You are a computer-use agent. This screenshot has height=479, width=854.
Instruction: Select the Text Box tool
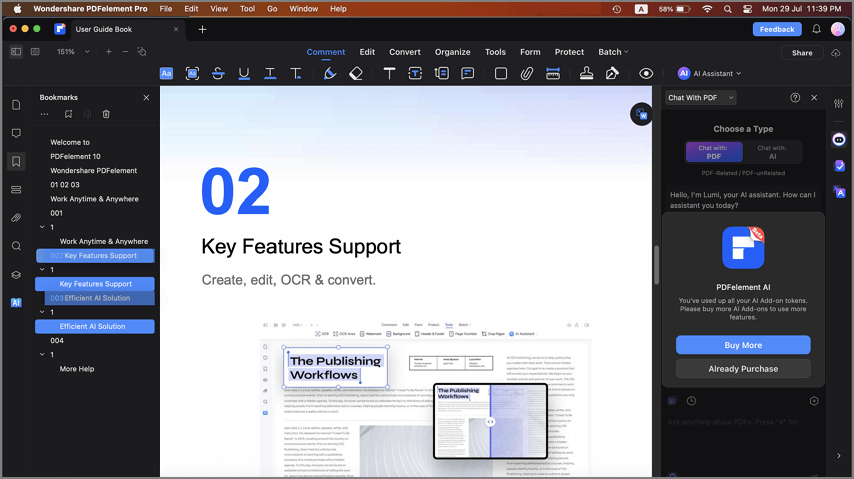click(415, 74)
